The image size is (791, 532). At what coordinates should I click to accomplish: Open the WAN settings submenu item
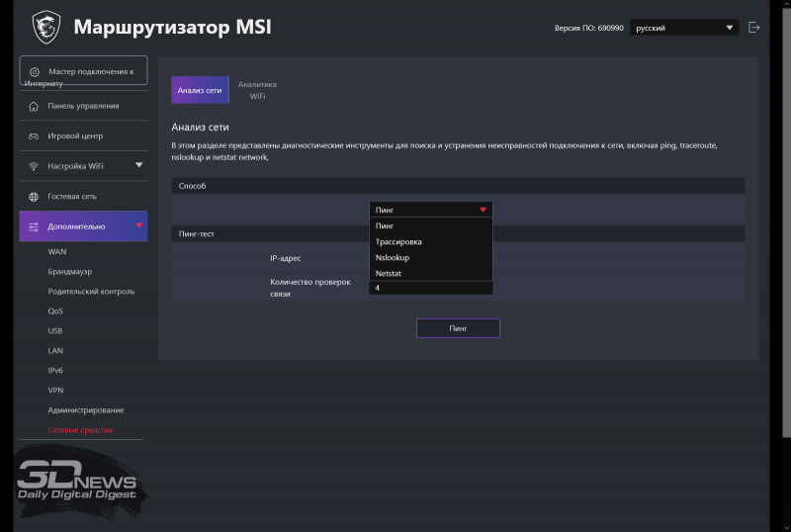tap(57, 251)
